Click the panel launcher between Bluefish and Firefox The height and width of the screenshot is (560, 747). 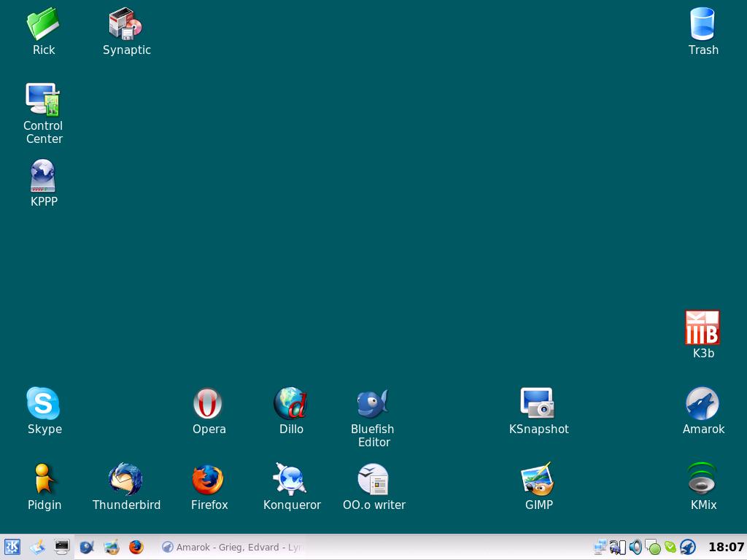(x=112, y=547)
